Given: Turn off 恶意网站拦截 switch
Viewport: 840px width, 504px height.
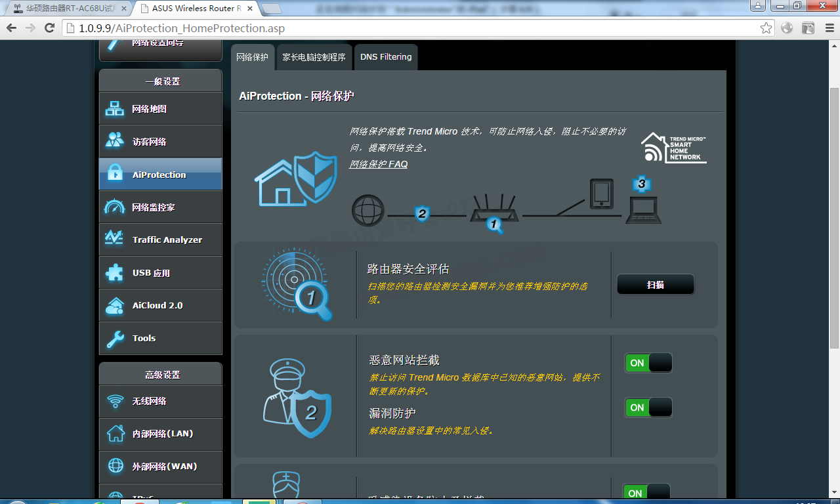Looking at the screenshot, I should click(648, 363).
